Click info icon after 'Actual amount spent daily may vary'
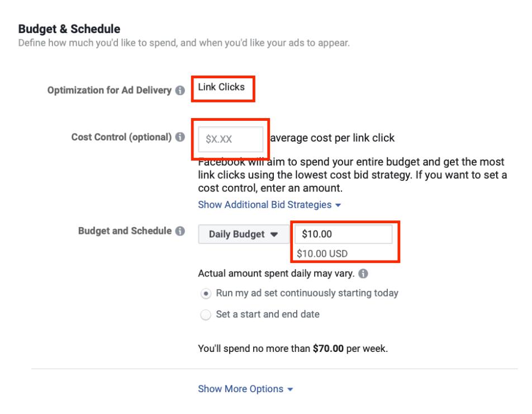This screenshot has width=532, height=414. click(363, 274)
